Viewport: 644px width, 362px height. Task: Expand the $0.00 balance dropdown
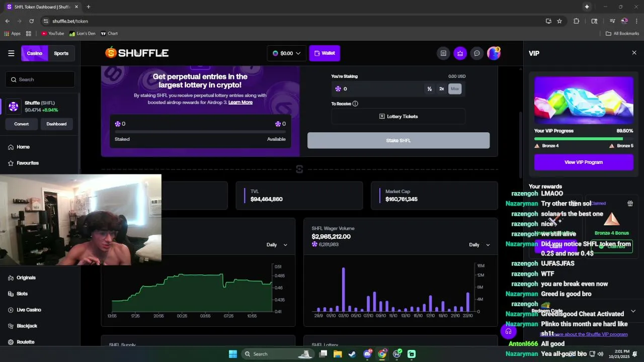click(287, 53)
